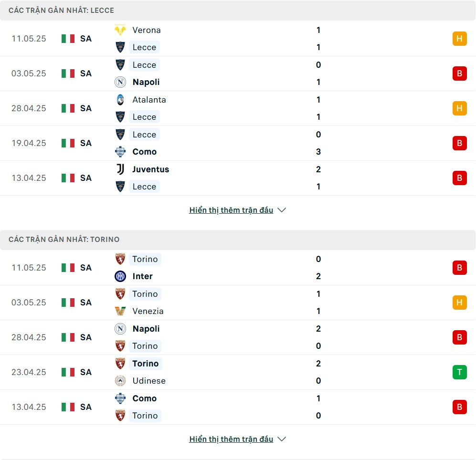The width and height of the screenshot is (476, 460).
Task: Select the SA league label on 23.04.25 match
Action: coord(86,372)
